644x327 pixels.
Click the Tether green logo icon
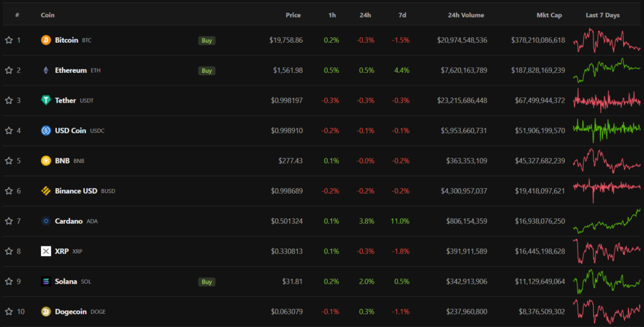[x=46, y=101]
